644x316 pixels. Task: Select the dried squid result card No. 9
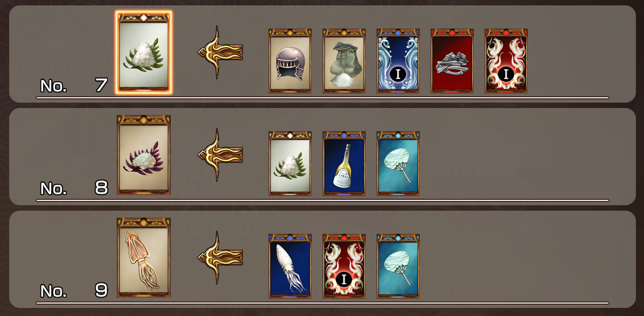pos(144,257)
